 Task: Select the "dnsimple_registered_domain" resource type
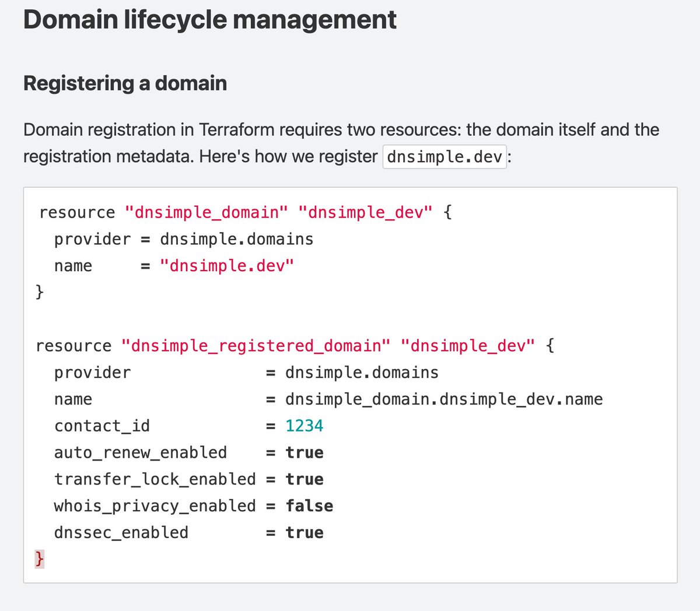(255, 345)
